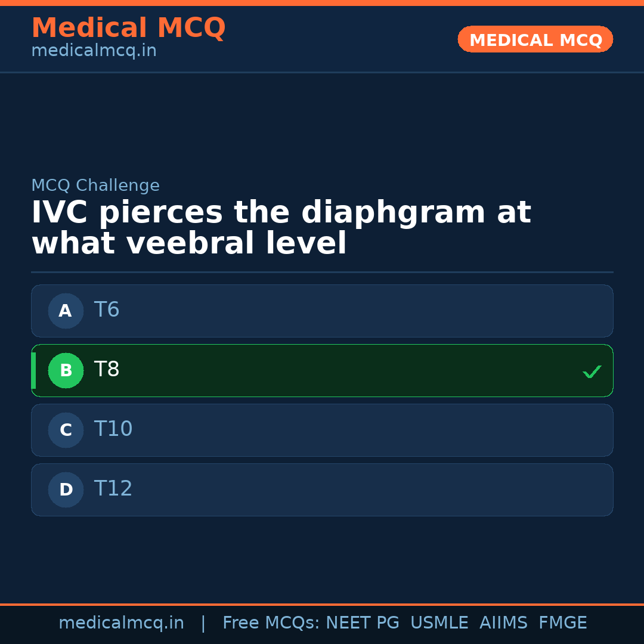Click the orange accent bar above footer
644x644 pixels.
[x=322, y=603]
